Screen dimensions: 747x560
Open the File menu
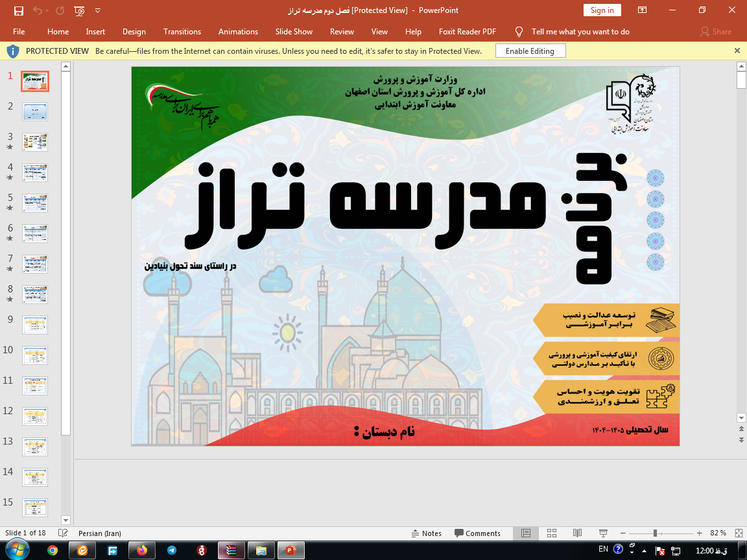19,32
